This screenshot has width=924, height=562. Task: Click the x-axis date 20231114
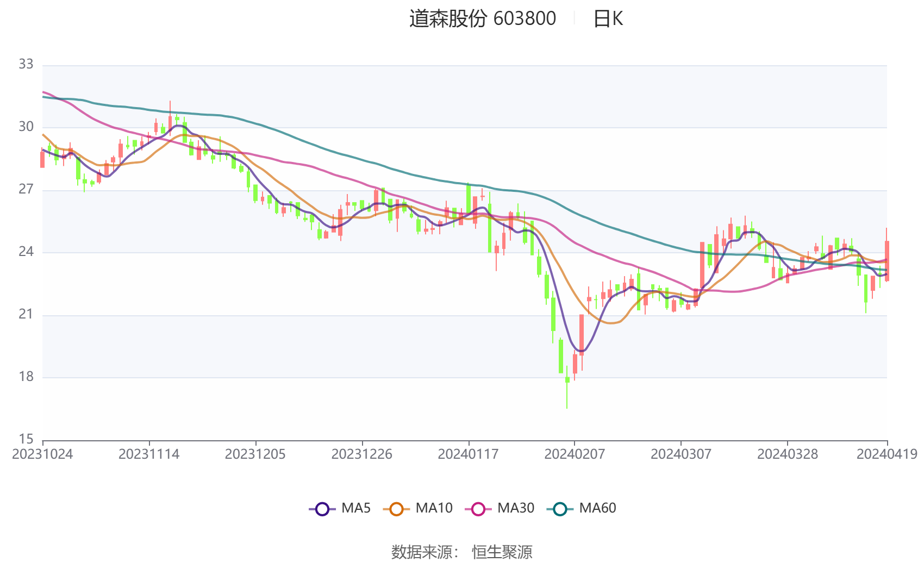149,454
